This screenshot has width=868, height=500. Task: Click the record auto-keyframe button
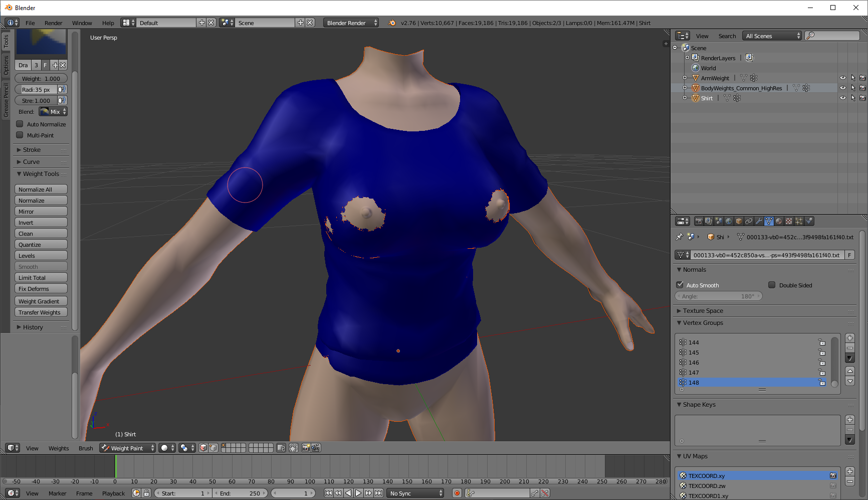click(x=457, y=493)
